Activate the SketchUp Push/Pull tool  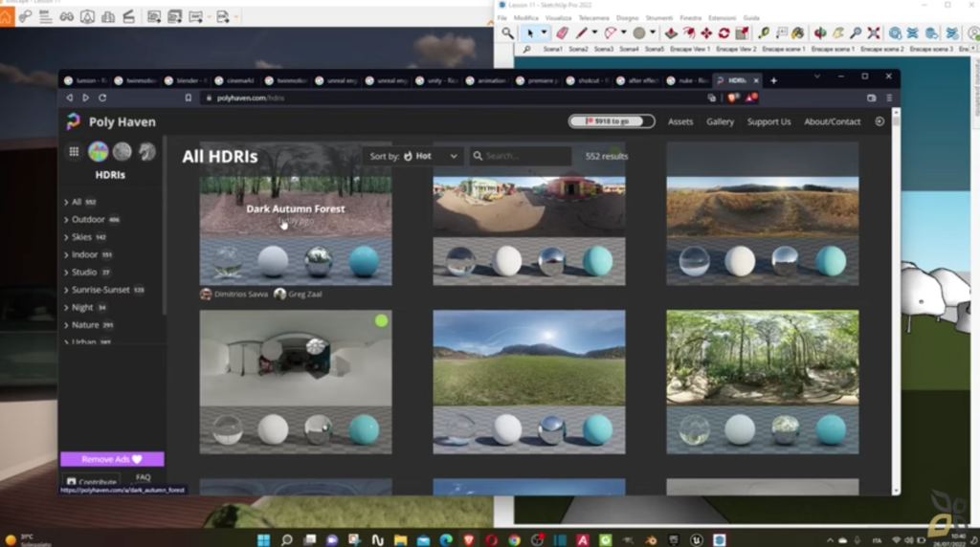(x=671, y=33)
